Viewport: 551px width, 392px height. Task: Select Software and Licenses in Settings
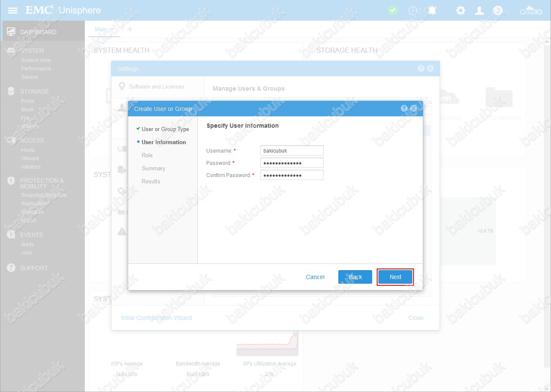(157, 86)
